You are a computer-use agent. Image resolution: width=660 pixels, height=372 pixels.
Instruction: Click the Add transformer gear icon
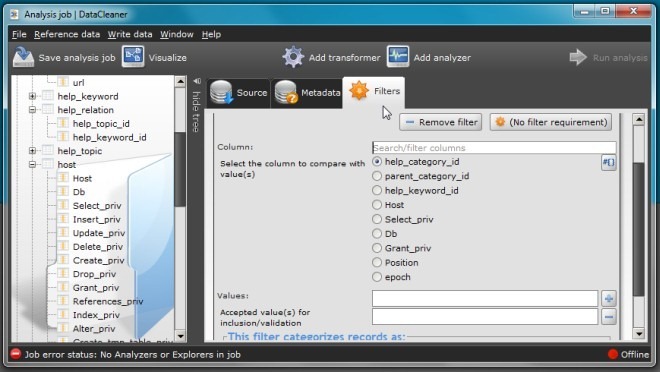pyautogui.click(x=293, y=57)
